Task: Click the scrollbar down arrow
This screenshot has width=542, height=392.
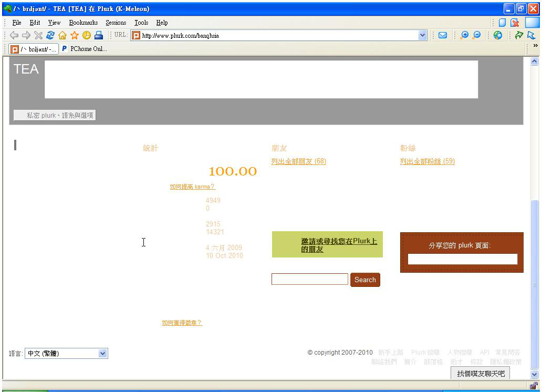Action: point(535,374)
